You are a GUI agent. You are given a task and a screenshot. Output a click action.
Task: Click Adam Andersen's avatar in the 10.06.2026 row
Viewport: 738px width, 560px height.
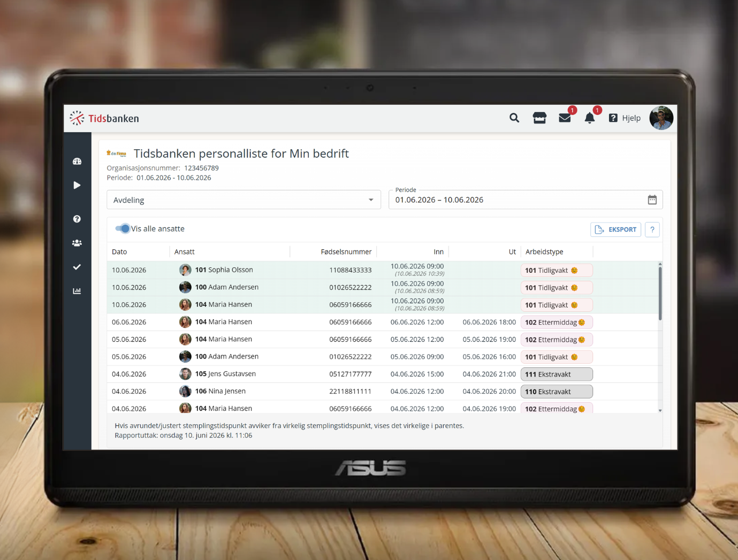[x=185, y=287]
